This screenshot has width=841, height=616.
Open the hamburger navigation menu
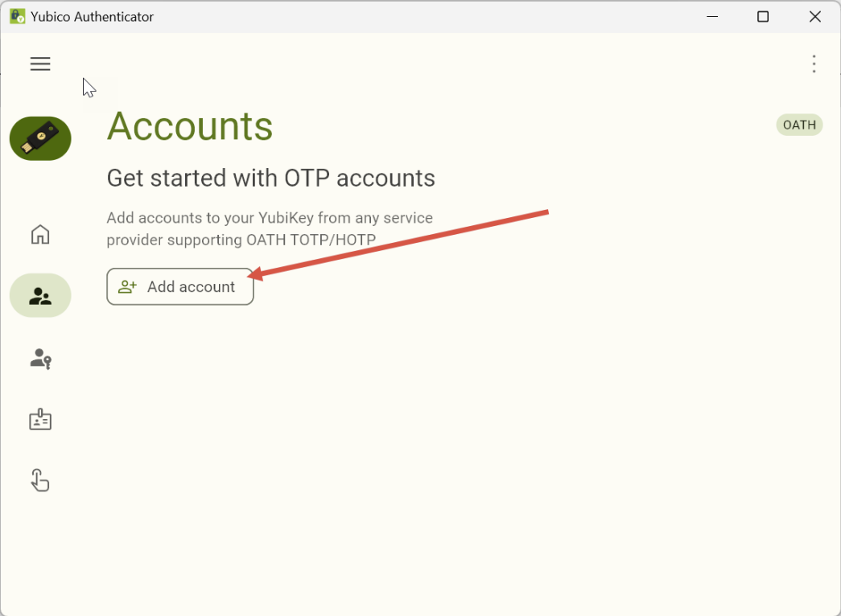[40, 64]
